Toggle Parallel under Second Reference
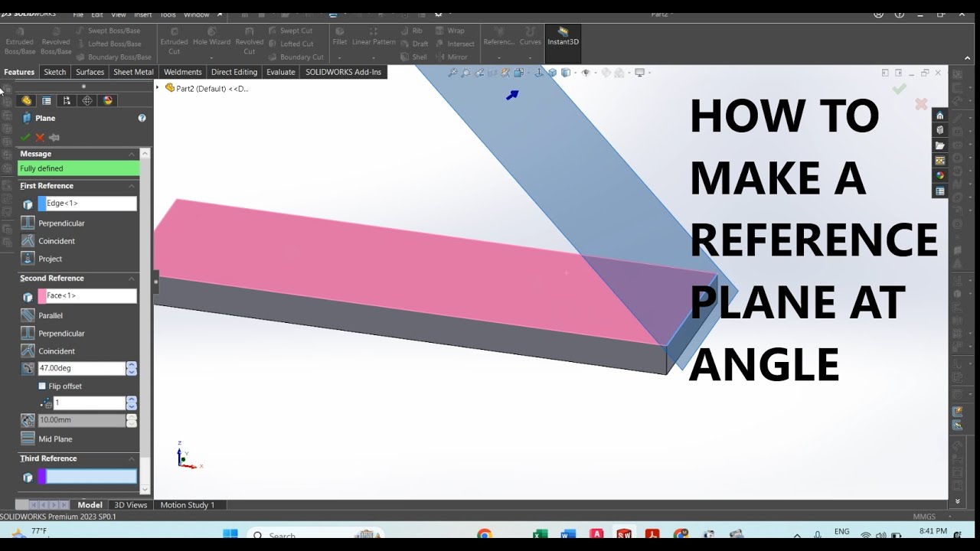This screenshot has width=980, height=551. (x=28, y=315)
